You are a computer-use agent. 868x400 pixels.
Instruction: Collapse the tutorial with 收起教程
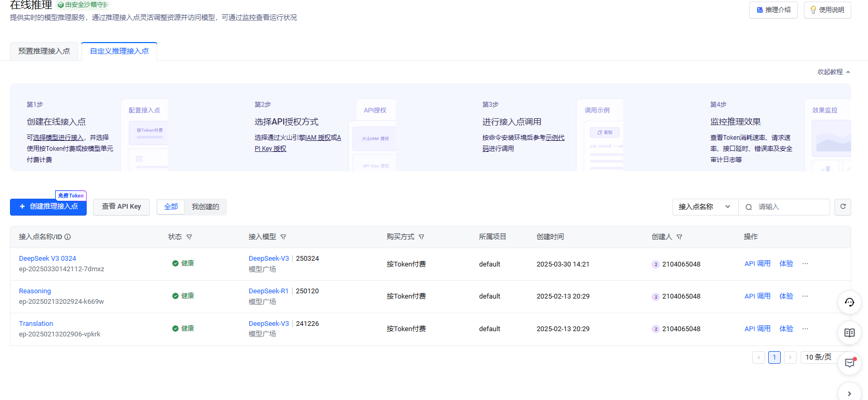pos(834,72)
